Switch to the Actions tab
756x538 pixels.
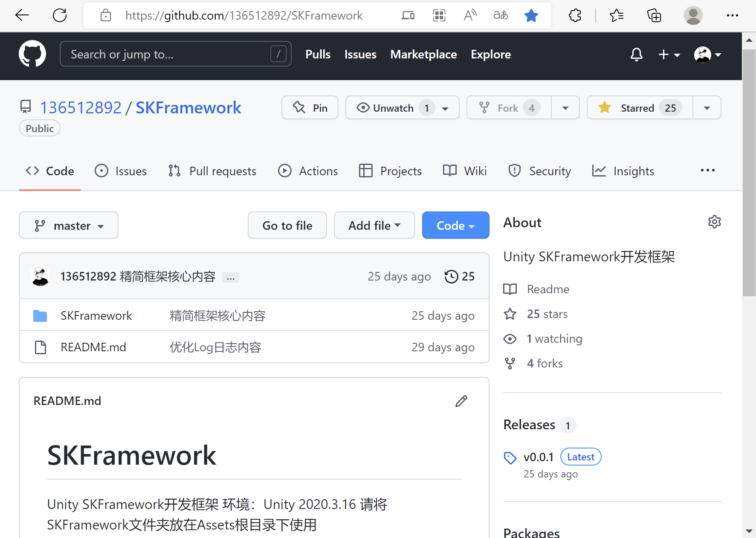pyautogui.click(x=308, y=171)
